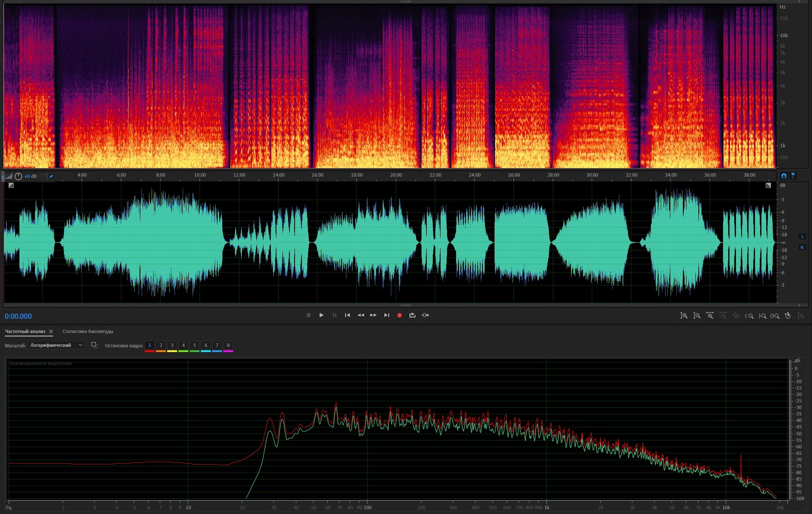Click Zoom In at Out Point icon

762,316
